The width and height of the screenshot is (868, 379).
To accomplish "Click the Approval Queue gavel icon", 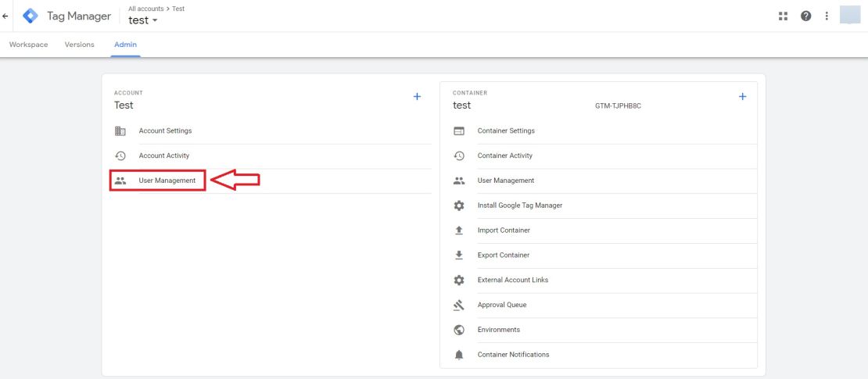I will pyautogui.click(x=459, y=305).
